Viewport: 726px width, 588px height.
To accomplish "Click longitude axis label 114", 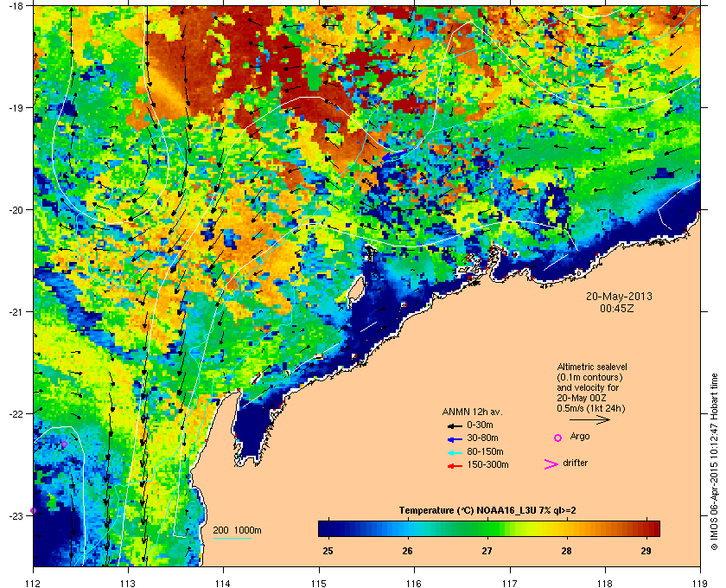I will pyautogui.click(x=223, y=584).
